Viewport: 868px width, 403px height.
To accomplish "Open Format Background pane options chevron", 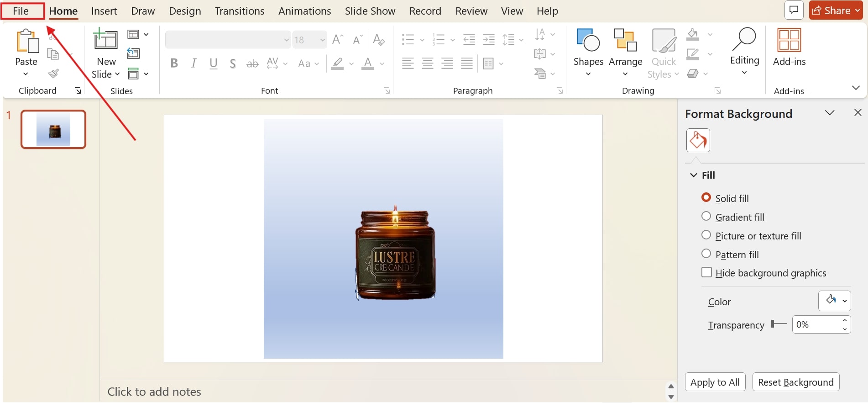I will click(830, 112).
